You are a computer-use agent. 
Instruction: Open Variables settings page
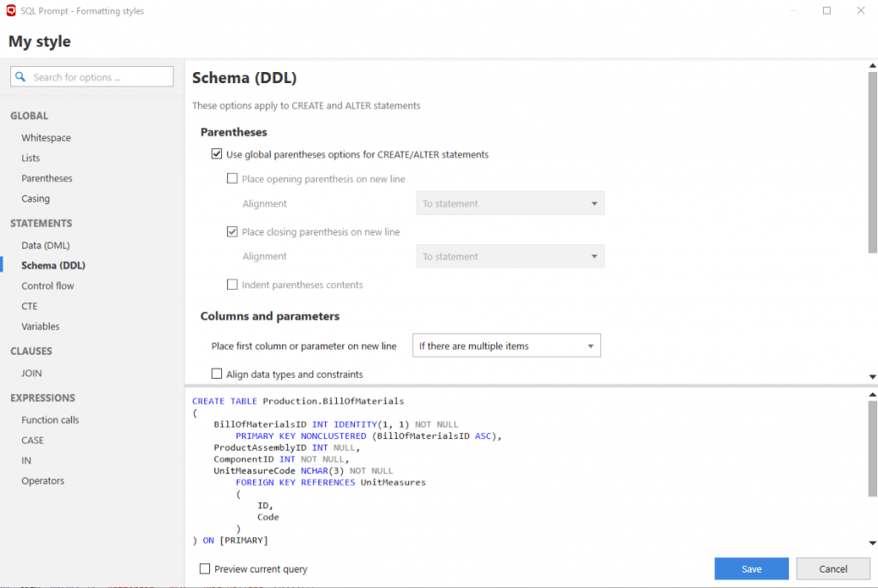coord(40,327)
